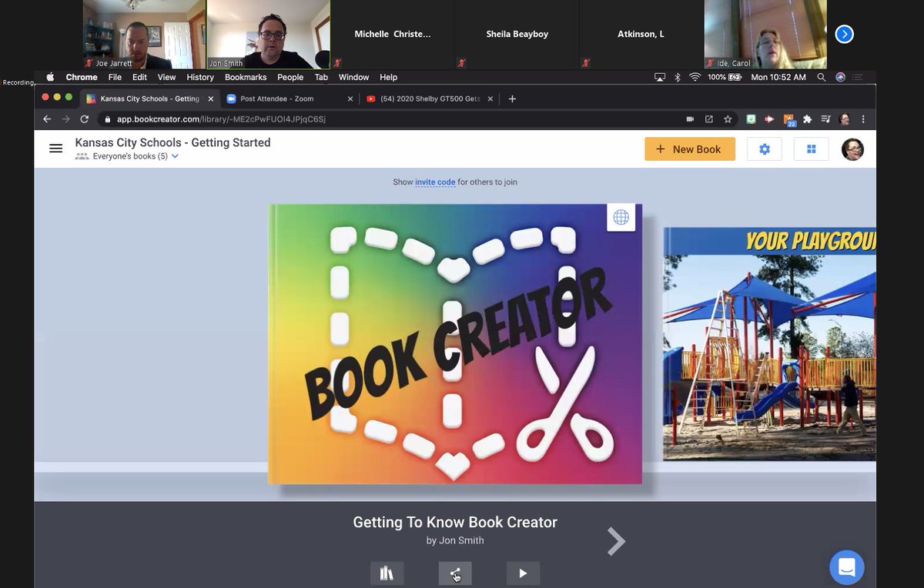This screenshot has height=588, width=924.
Task: Select the Atkinson, L participant tile
Action: (x=641, y=35)
